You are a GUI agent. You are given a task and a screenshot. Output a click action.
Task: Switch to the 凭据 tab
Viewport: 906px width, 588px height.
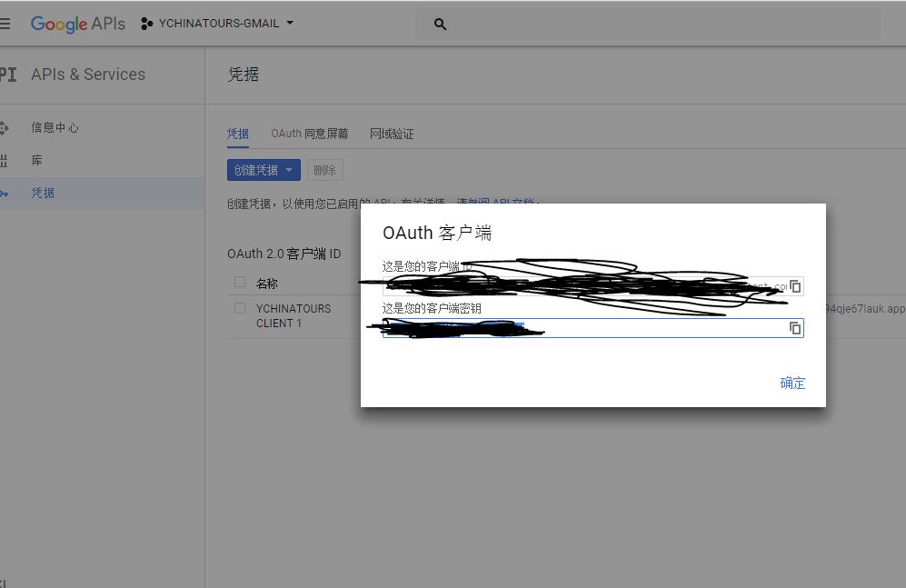click(x=238, y=134)
